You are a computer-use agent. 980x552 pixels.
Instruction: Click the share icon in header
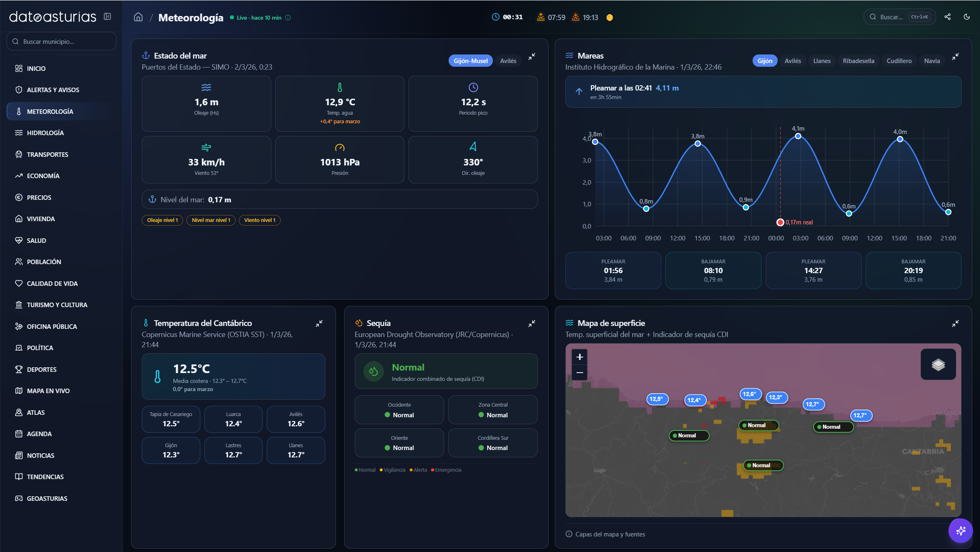pos(948,17)
